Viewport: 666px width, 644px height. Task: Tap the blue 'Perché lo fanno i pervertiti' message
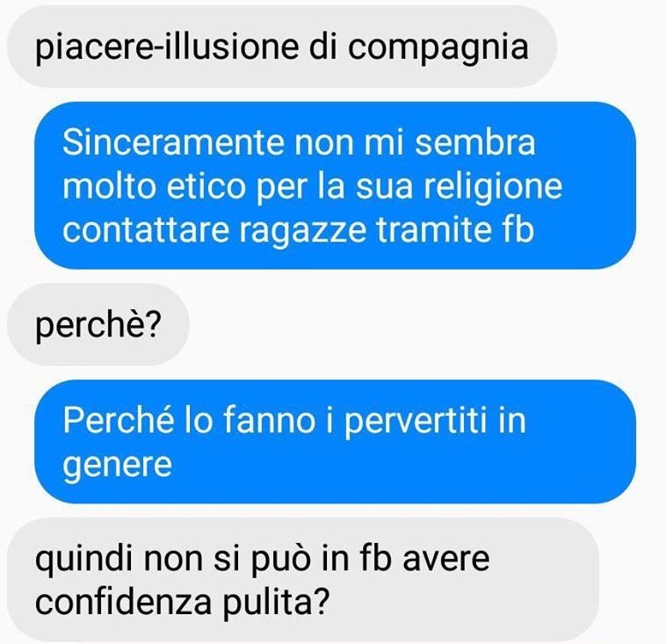click(x=335, y=441)
